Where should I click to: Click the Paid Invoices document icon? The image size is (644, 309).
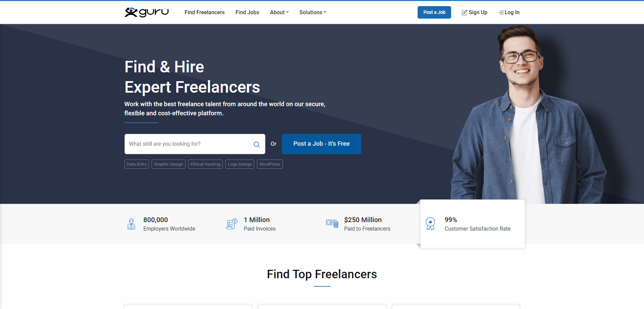pyautogui.click(x=231, y=224)
